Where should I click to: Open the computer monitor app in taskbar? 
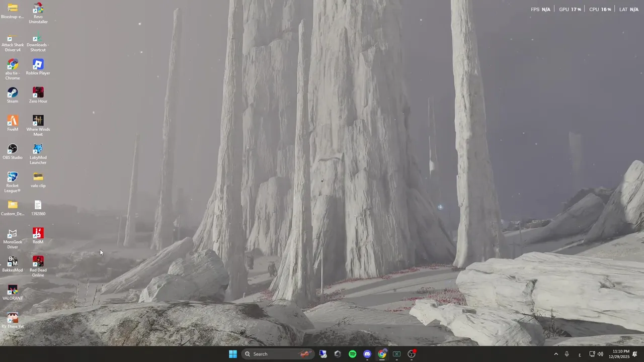coord(323,354)
